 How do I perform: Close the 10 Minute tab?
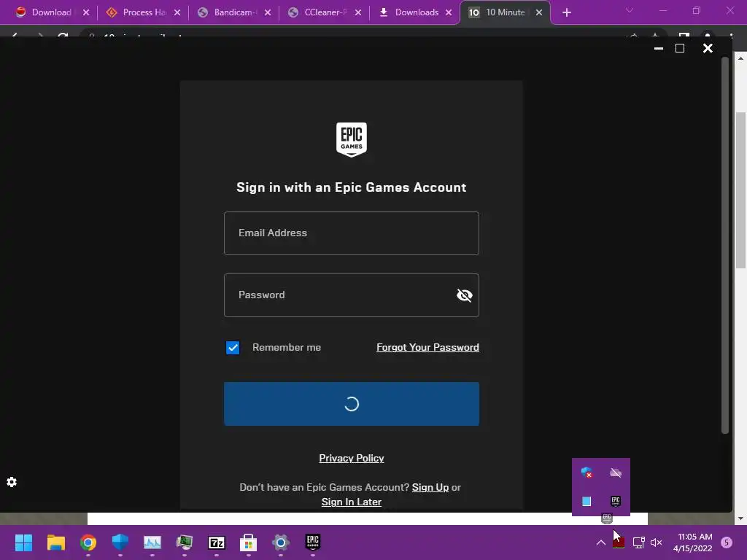coord(539,12)
